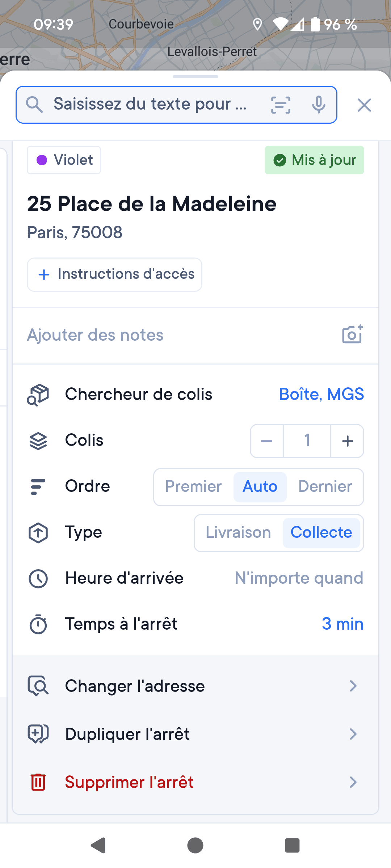Open Boîte, MGS package finder link

(x=321, y=394)
